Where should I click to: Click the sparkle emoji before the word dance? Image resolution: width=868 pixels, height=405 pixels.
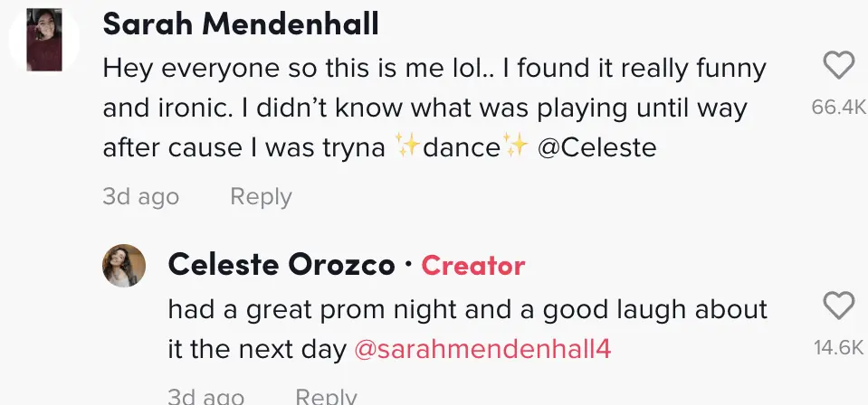408,147
